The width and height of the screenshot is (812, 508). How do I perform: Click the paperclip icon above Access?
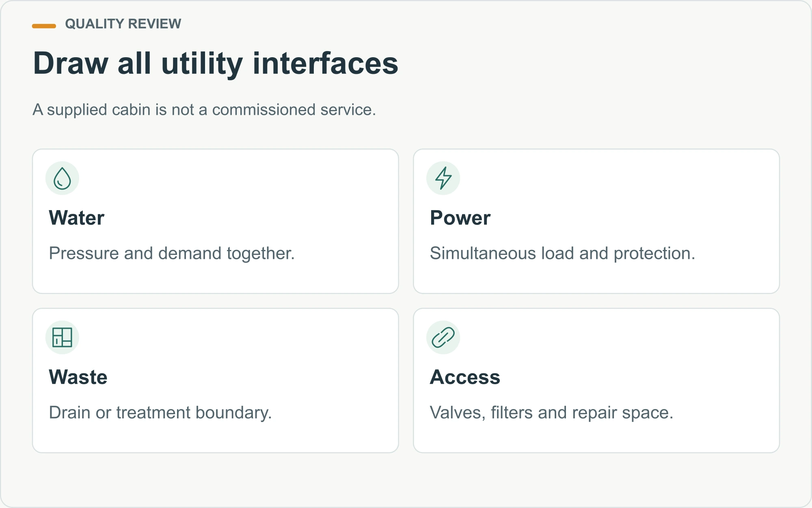(x=443, y=337)
